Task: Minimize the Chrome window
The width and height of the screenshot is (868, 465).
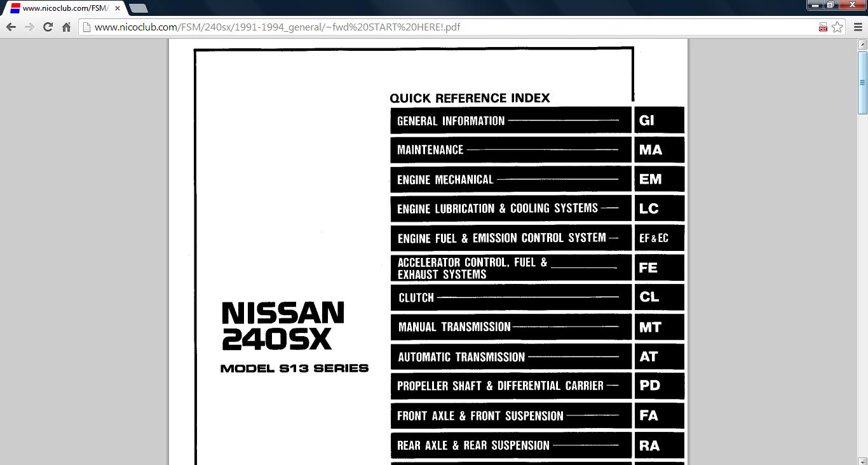Action: coord(815,4)
